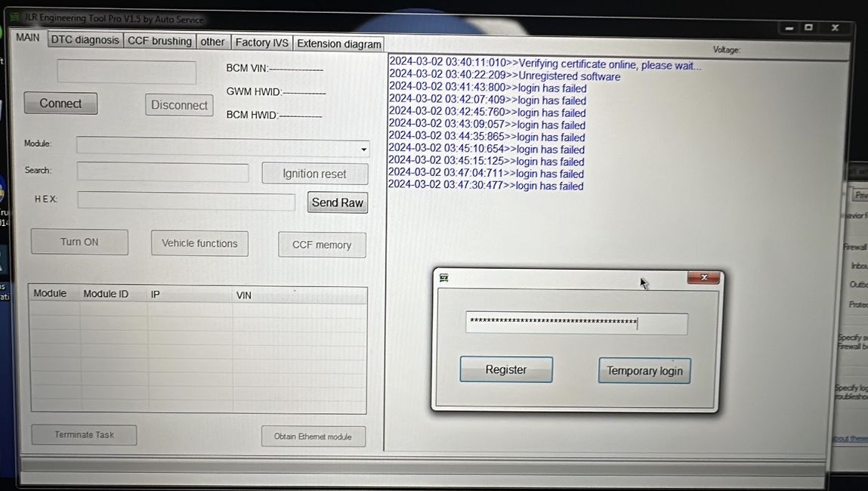Click the Terminate Task button
This screenshot has height=491, width=868.
coord(84,435)
